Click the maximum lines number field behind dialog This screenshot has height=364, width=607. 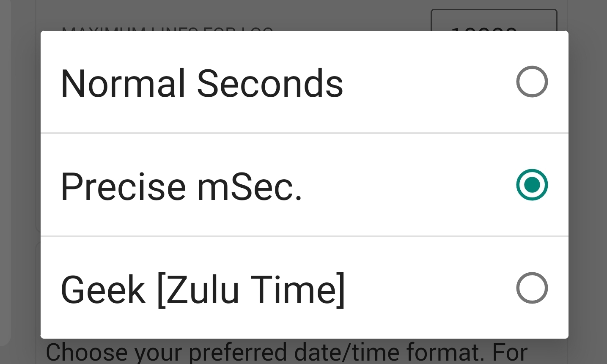494,20
